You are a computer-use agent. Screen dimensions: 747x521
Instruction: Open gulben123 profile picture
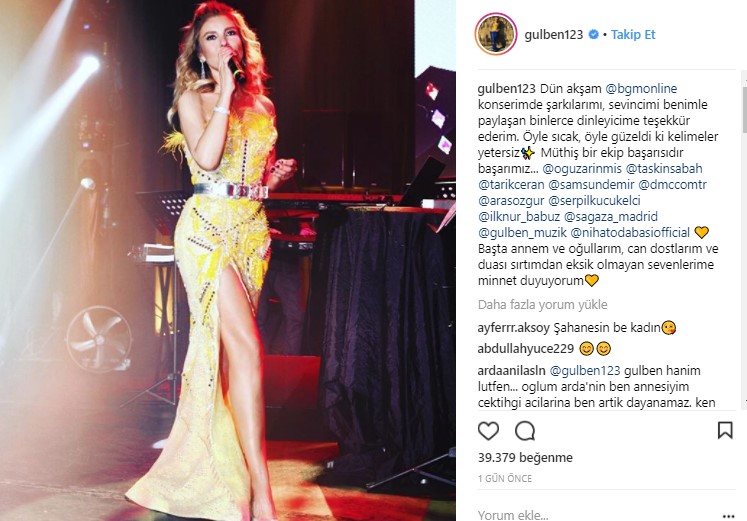pyautogui.click(x=496, y=34)
